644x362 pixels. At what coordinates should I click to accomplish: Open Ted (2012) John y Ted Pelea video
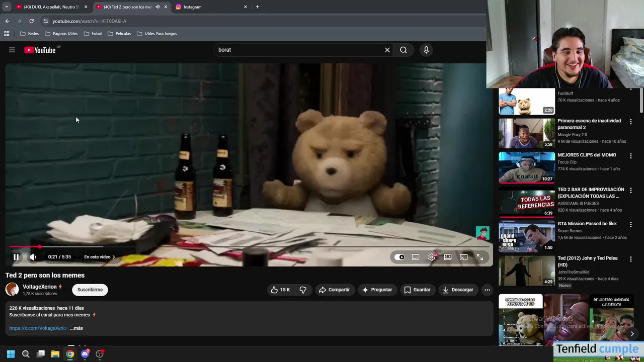coord(588,261)
